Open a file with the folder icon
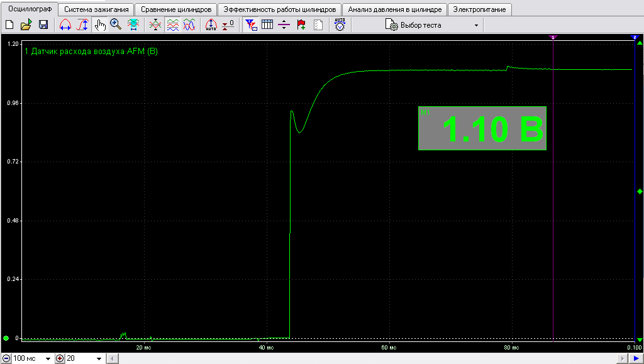This screenshot has height=364, width=644. (26, 25)
